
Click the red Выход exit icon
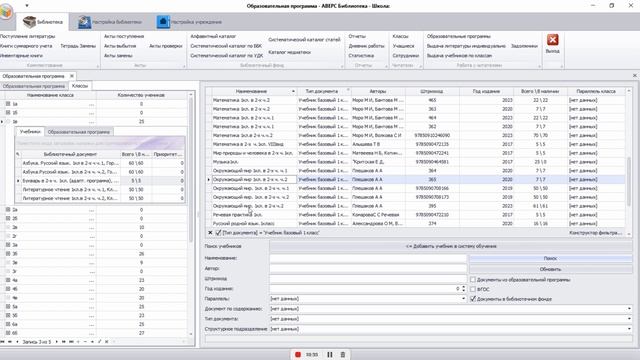[552, 40]
